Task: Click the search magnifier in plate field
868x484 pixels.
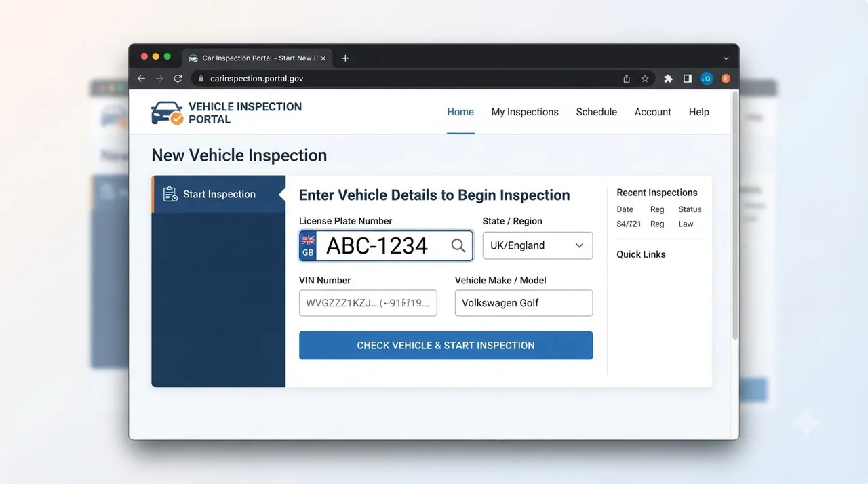Action: pyautogui.click(x=458, y=245)
